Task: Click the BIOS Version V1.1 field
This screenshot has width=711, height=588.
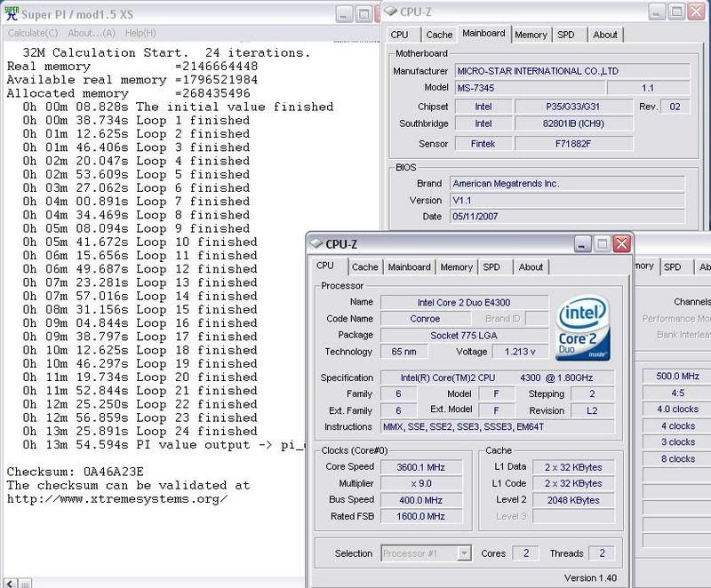Action: click(566, 200)
